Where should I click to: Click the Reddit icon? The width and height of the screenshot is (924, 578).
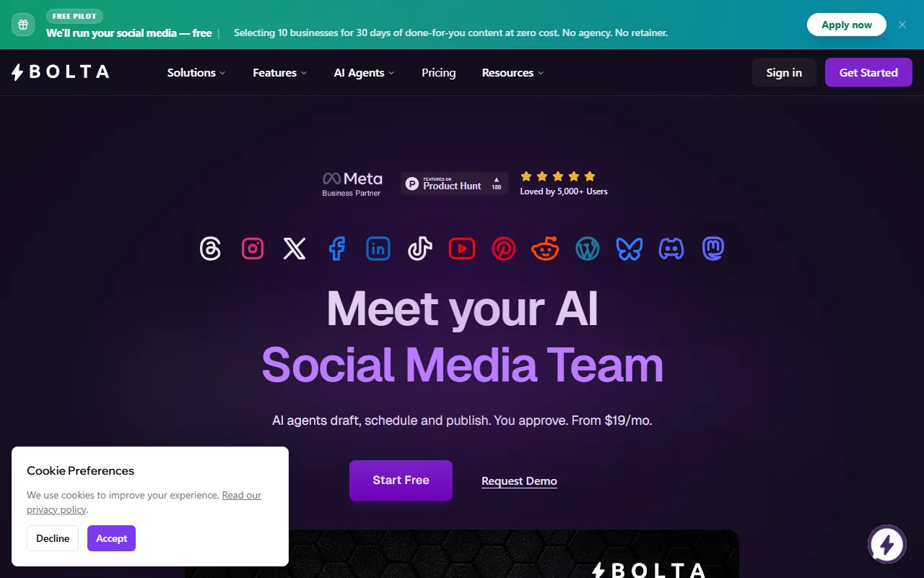(x=546, y=249)
